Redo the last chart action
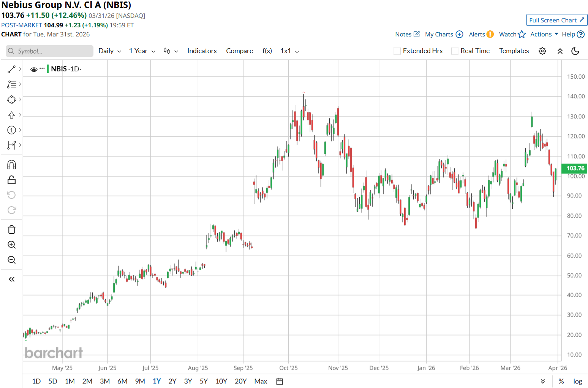This screenshot has width=588, height=388. coord(11,210)
